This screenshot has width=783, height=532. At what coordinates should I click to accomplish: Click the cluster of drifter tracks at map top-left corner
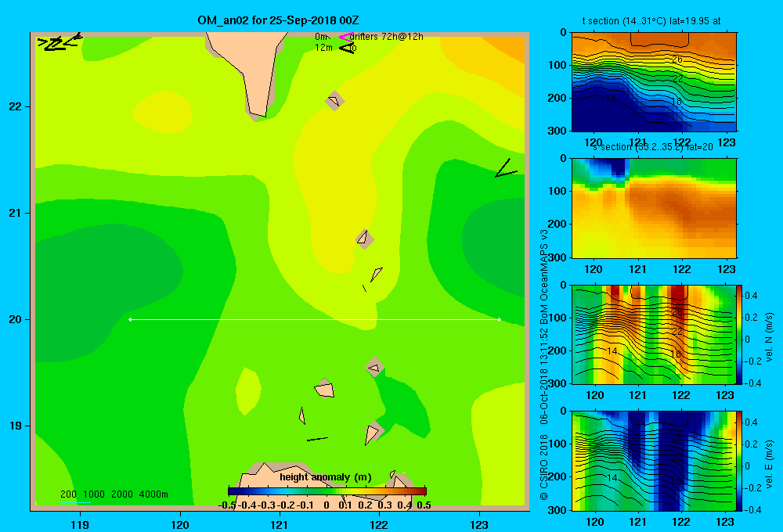pyautogui.click(x=59, y=43)
